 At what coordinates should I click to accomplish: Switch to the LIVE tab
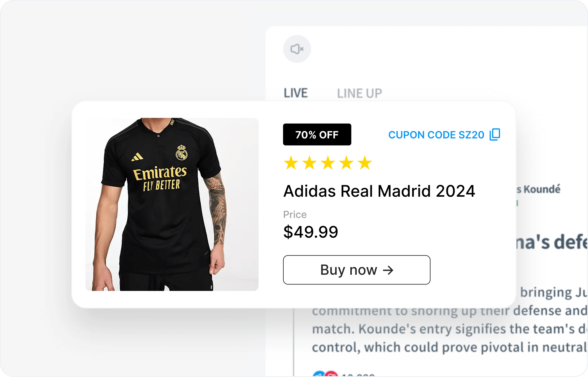[296, 93]
